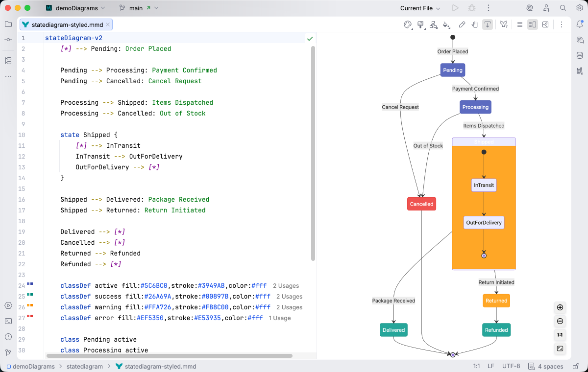Viewport: 588px width, 372px height.
Task: Show the 1 Usage hint for classDef error
Action: pyautogui.click(x=280, y=318)
